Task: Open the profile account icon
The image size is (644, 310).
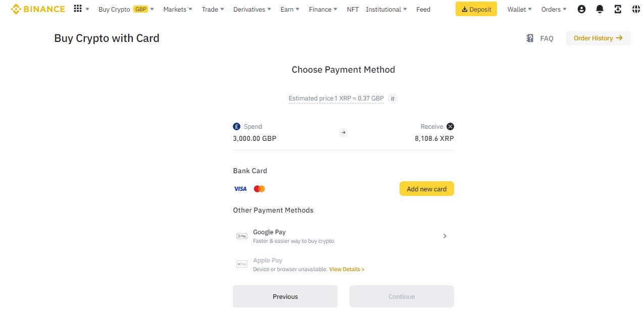Action: (x=581, y=9)
